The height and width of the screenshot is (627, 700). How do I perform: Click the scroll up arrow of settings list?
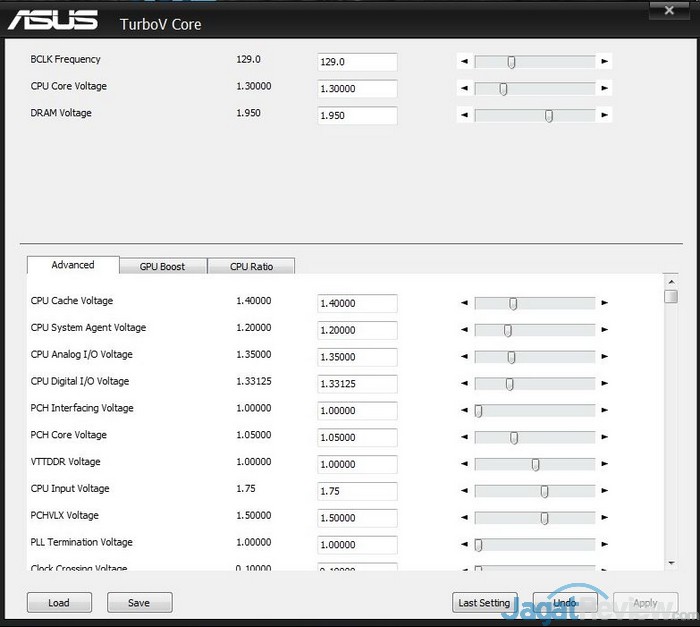(671, 283)
